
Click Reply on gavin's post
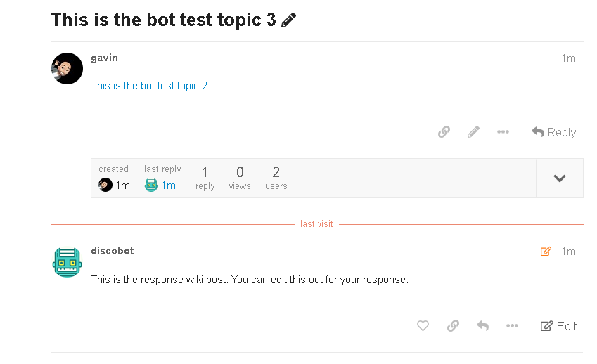click(x=553, y=132)
